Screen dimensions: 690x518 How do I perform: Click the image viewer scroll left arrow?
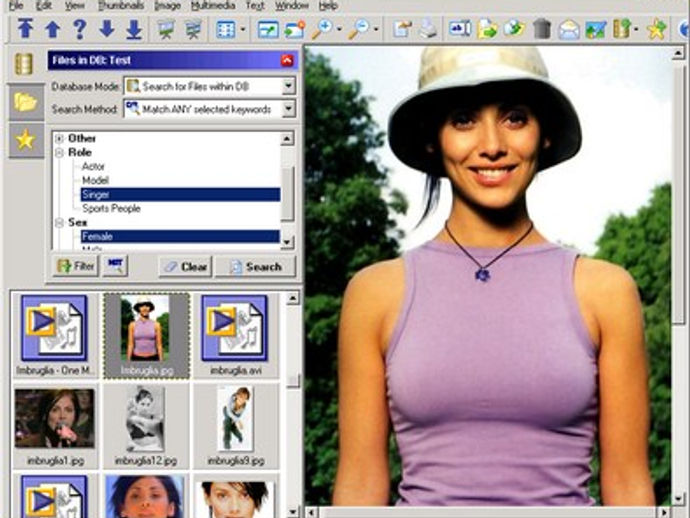pos(312,512)
